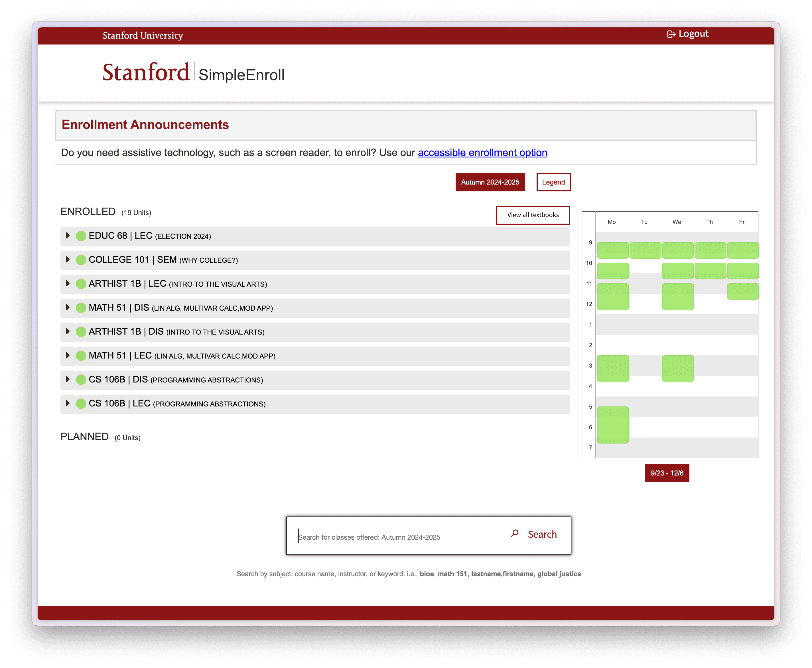Image resolution: width=812 pixels, height=668 pixels.
Task: Click the 'Fr' day column header
Action: point(742,222)
